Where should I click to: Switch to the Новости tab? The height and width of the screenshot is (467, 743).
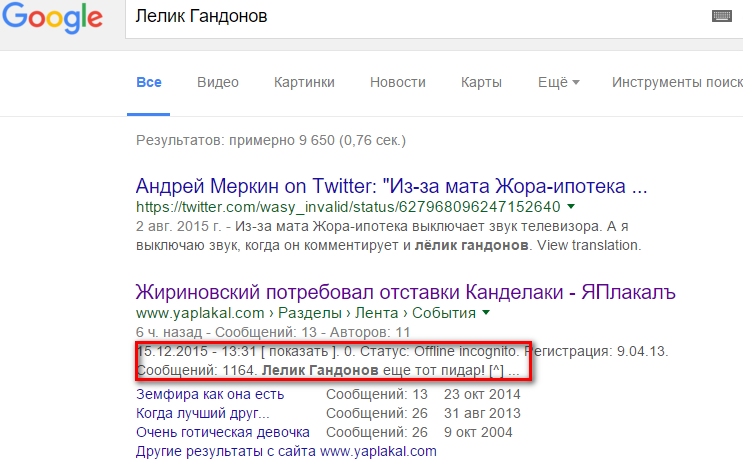tap(398, 82)
